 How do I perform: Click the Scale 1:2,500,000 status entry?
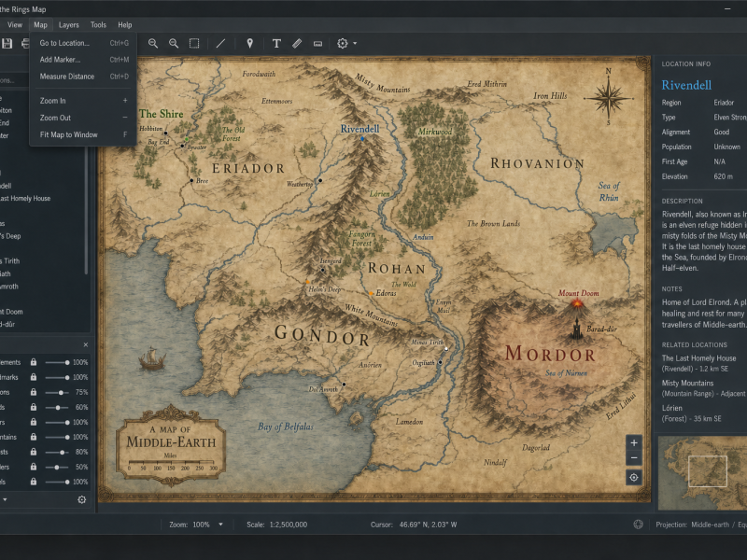click(276, 525)
